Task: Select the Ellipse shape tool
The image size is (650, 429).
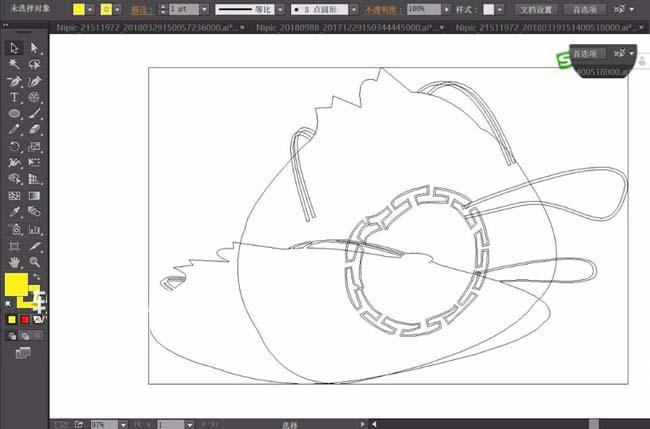Action: coord(14,114)
